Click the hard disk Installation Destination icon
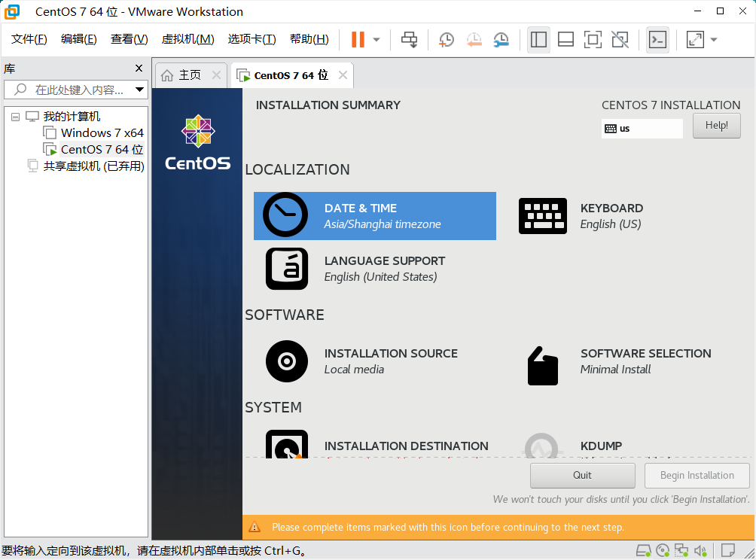The width and height of the screenshot is (756, 560). pyautogui.click(x=287, y=444)
